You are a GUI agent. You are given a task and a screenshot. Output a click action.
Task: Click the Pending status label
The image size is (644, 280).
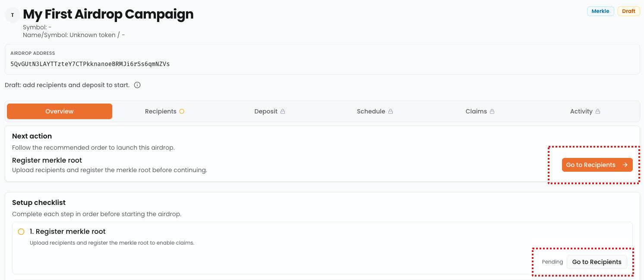552,262
